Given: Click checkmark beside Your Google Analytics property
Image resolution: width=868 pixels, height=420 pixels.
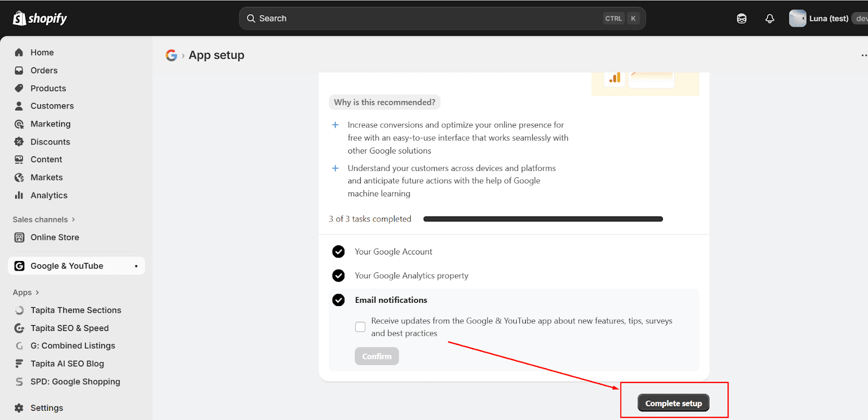Looking at the screenshot, I should pos(339,276).
